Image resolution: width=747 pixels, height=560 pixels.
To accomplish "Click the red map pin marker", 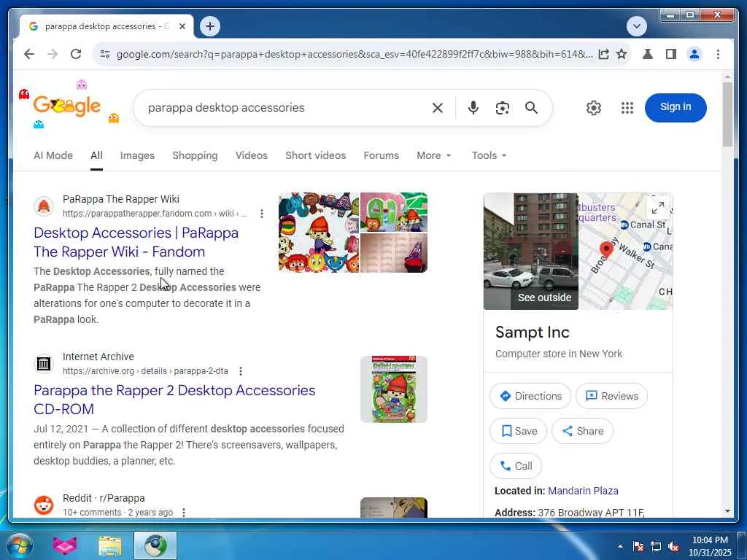I will [x=606, y=249].
